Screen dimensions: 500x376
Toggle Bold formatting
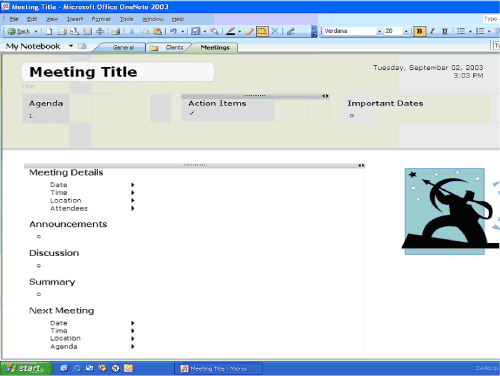pyautogui.click(x=419, y=31)
